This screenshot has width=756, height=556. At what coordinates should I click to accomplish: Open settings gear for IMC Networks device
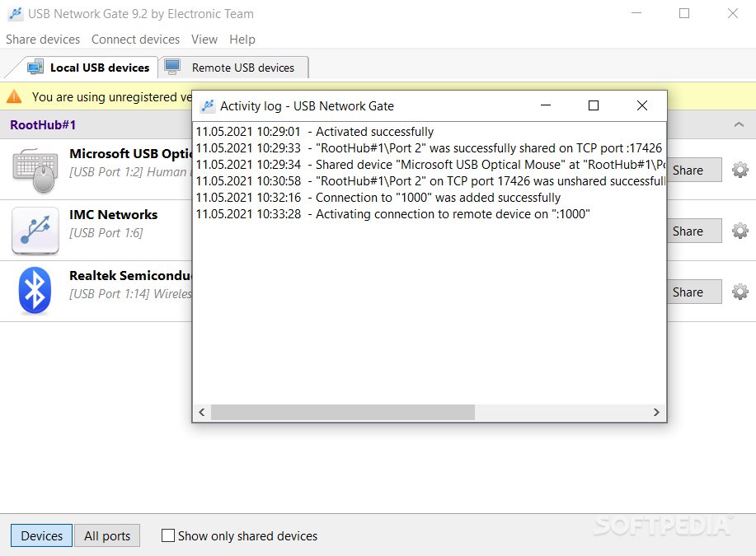(740, 231)
